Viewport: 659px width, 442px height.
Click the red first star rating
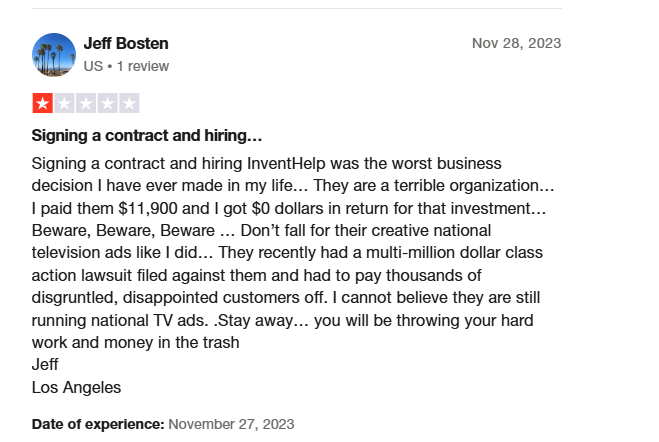coord(42,103)
